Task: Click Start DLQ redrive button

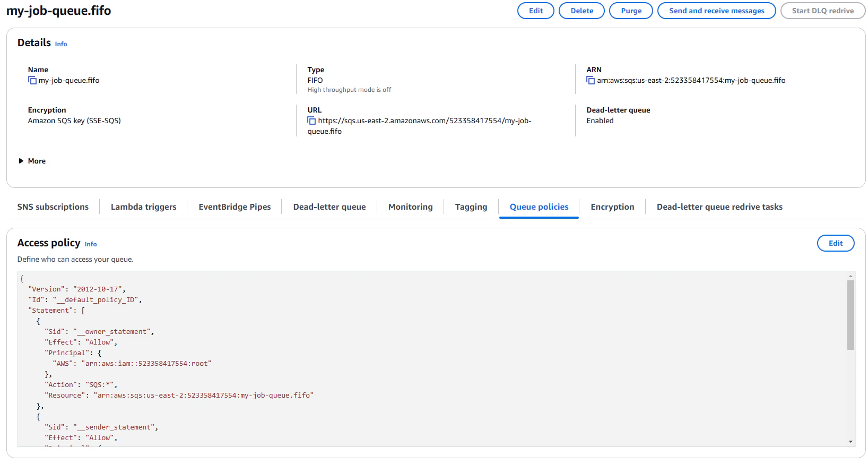Action: click(823, 11)
